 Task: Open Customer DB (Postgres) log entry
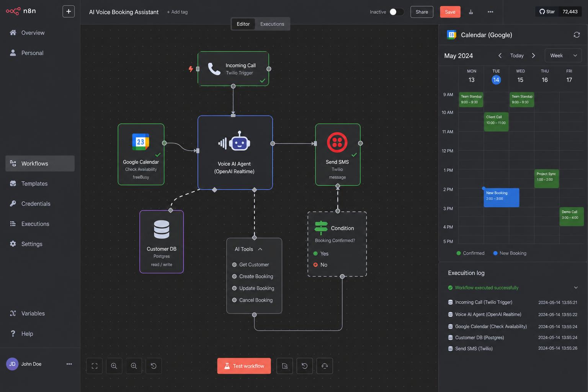point(513,338)
